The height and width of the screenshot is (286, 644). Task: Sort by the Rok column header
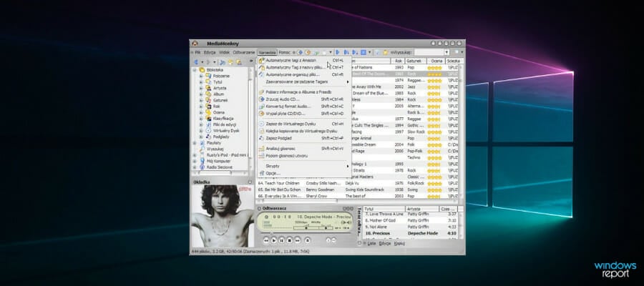tap(398, 61)
